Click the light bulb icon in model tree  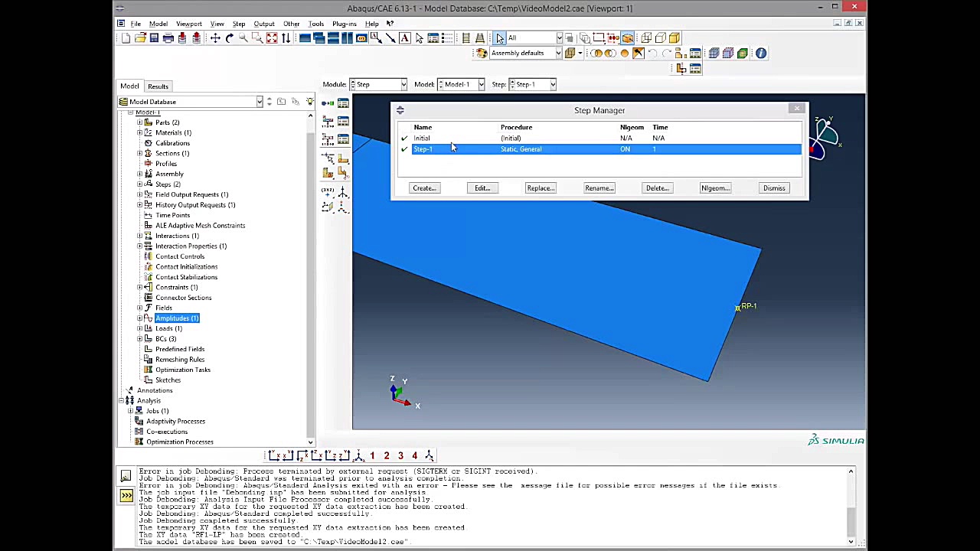point(309,102)
